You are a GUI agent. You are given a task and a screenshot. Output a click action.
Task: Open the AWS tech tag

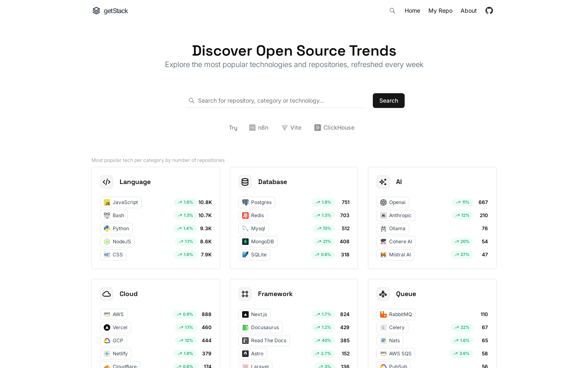(114, 314)
